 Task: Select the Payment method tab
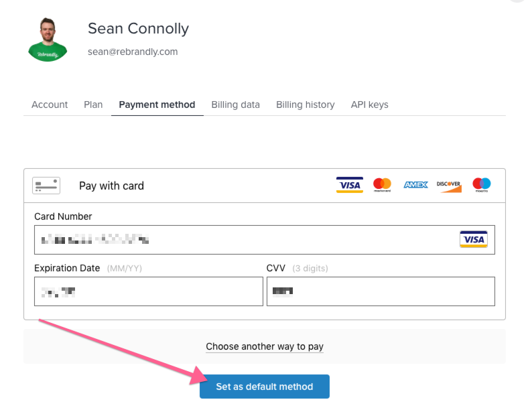coord(157,105)
